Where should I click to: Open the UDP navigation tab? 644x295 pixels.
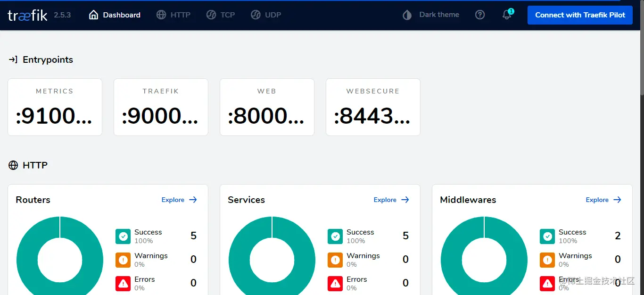266,15
